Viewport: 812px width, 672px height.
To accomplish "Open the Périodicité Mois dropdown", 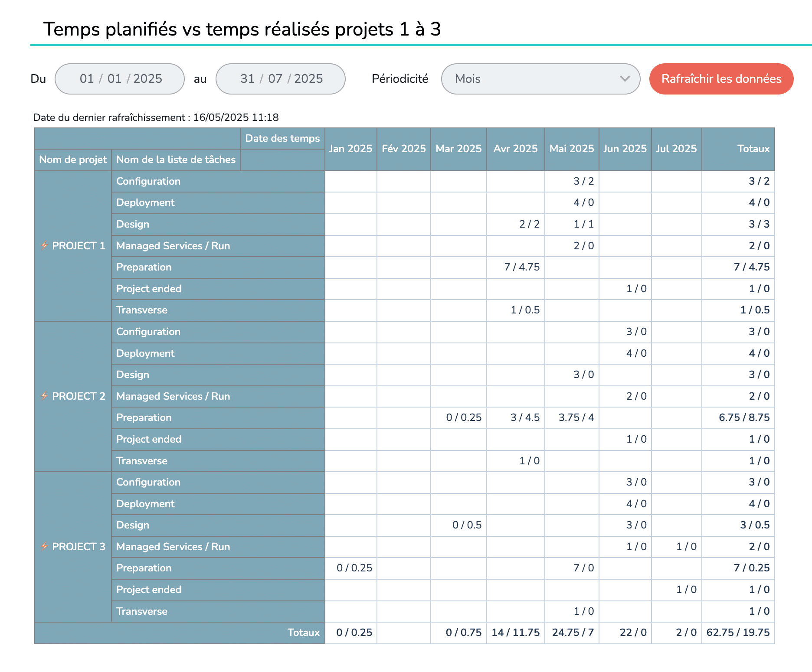I will [x=540, y=79].
